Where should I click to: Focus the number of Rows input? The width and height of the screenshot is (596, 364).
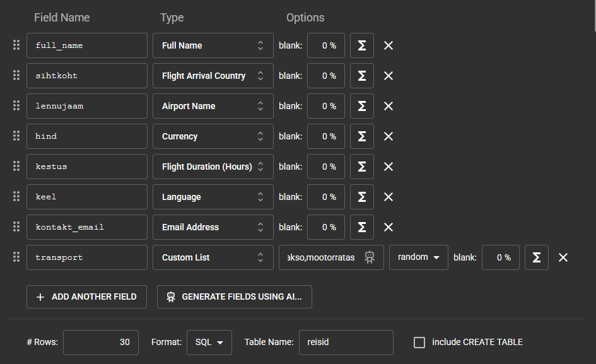[x=101, y=342]
